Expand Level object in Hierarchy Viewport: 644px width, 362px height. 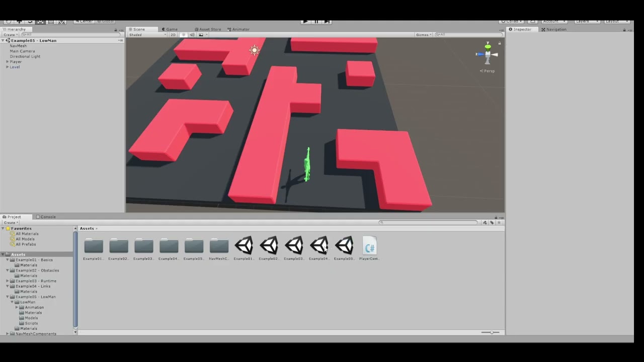(7, 67)
